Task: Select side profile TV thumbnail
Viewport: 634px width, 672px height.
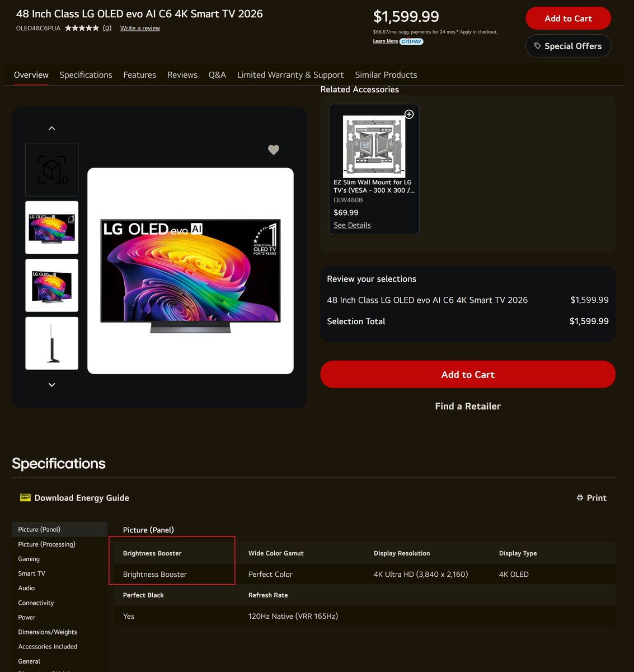Action: (x=51, y=343)
